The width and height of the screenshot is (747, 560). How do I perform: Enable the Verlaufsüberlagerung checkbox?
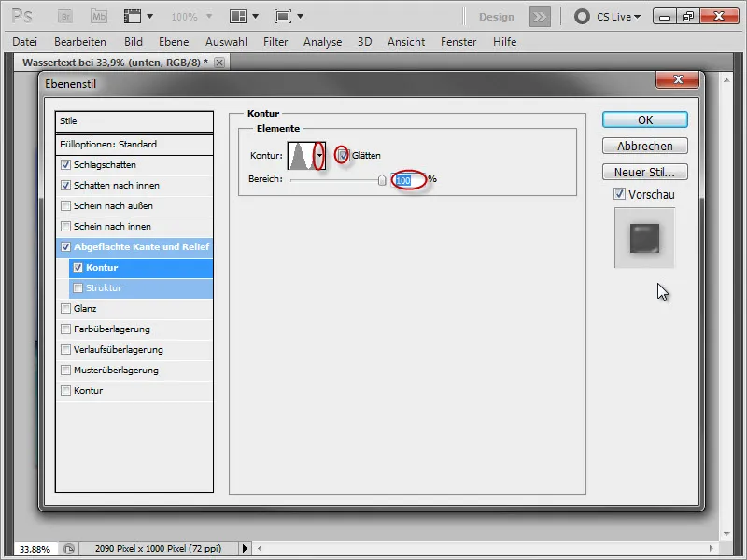pyautogui.click(x=65, y=349)
